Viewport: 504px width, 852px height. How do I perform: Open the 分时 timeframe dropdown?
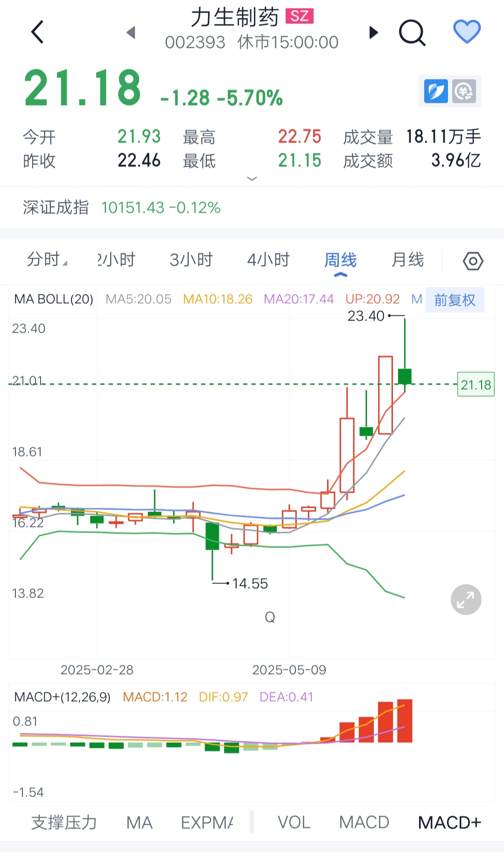click(x=47, y=259)
